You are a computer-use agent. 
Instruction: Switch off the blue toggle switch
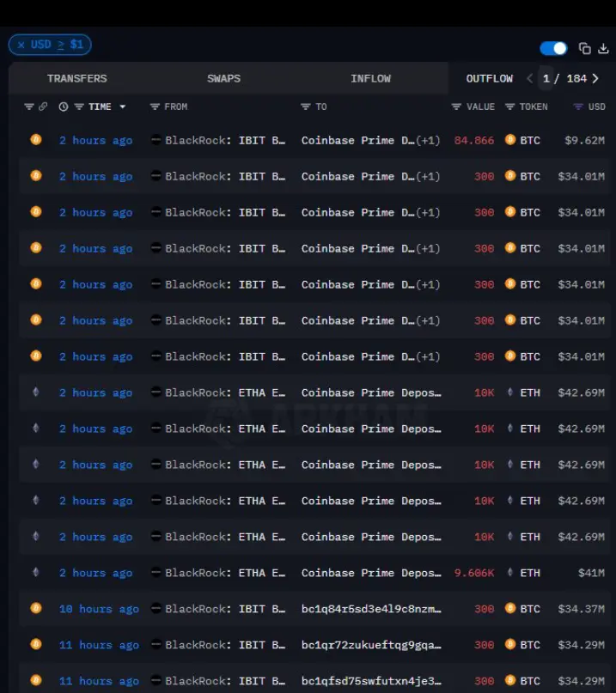tap(553, 48)
